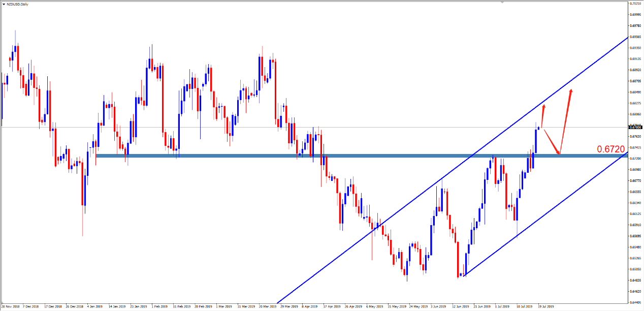Screen dimensions: 644x311
Task: Click the latest small blue candlestick
Action: coord(538,127)
